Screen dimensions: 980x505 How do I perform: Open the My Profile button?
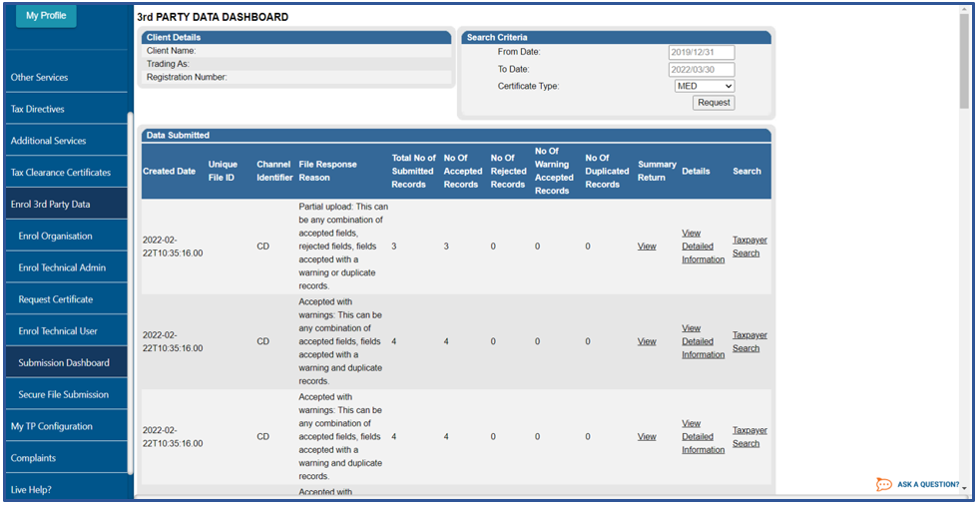pyautogui.click(x=46, y=16)
